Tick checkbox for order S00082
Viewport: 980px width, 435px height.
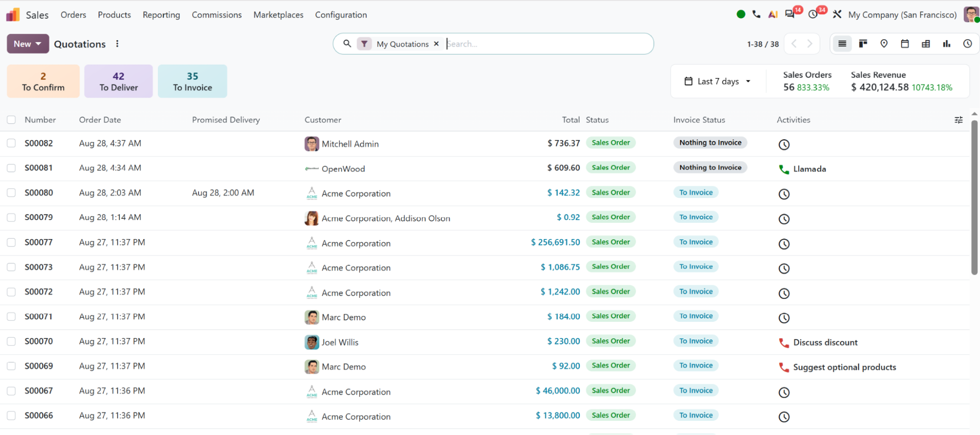click(x=11, y=143)
